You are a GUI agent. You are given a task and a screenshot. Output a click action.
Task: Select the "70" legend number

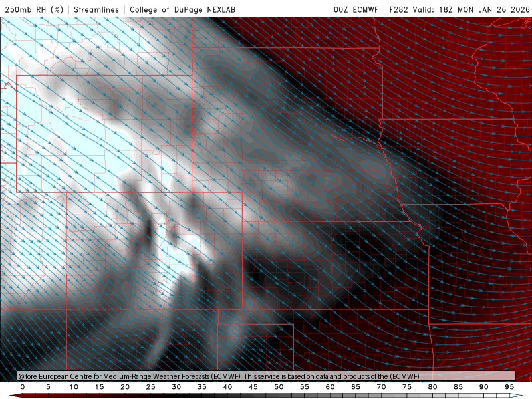(381, 387)
